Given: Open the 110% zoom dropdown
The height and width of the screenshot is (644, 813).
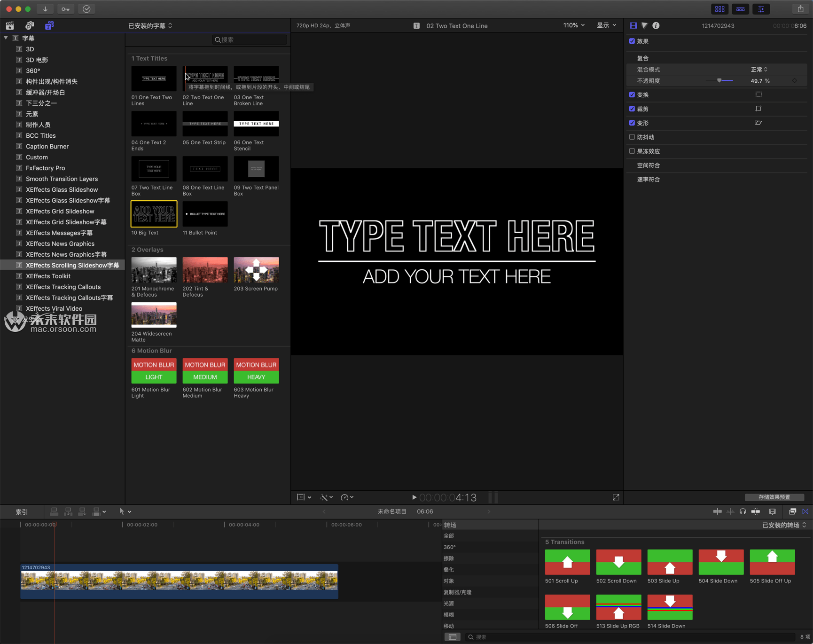Looking at the screenshot, I should coord(574,25).
